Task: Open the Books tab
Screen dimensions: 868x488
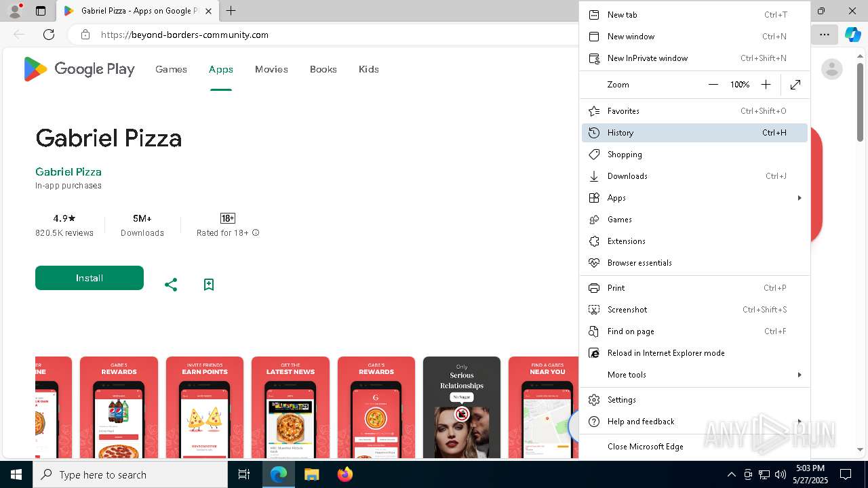Action: (323, 69)
